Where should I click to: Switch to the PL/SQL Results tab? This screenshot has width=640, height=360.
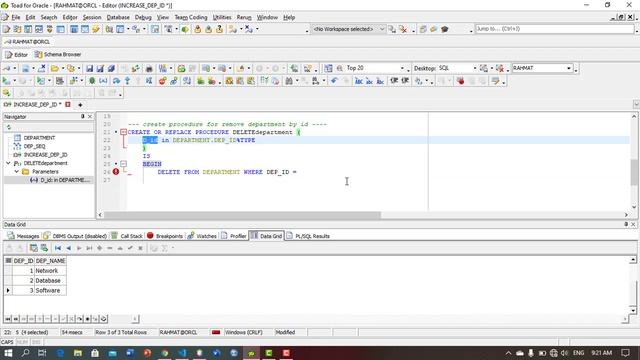coord(308,236)
